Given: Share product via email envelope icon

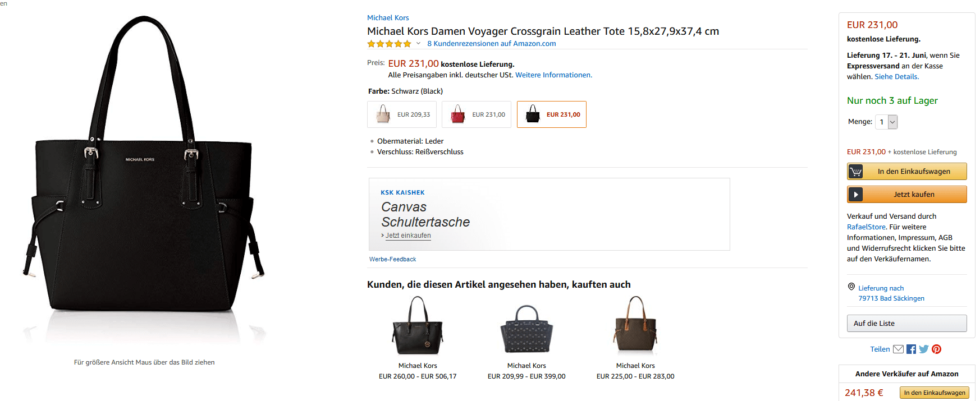Looking at the screenshot, I should 898,349.
